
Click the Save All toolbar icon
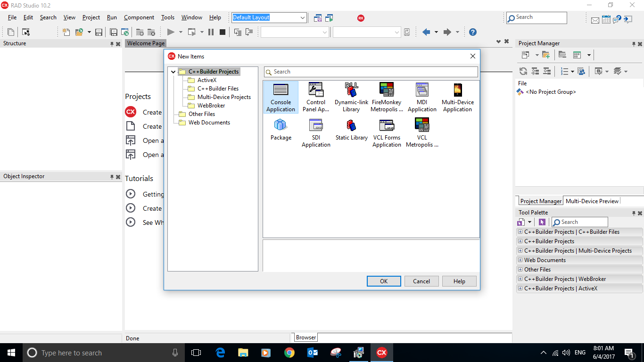pyautogui.click(x=114, y=32)
